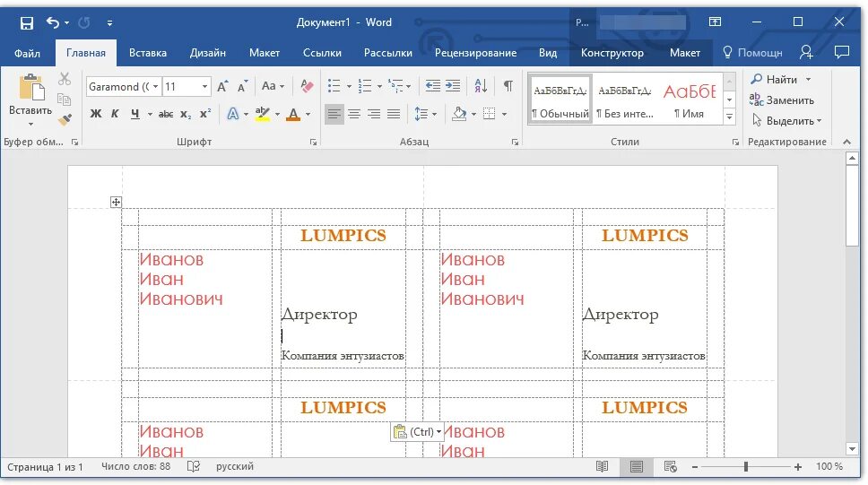This screenshot has width=868, height=485.
Task: Open the Рассылки tab
Action: click(387, 53)
